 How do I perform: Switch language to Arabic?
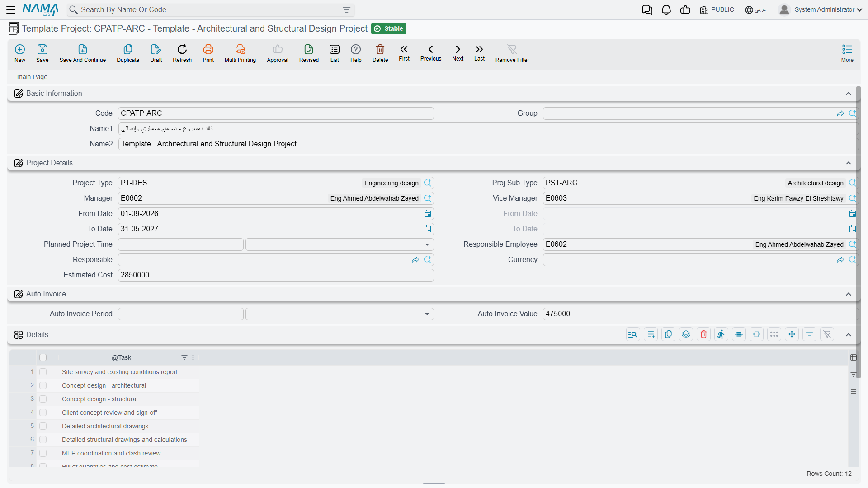click(x=756, y=10)
